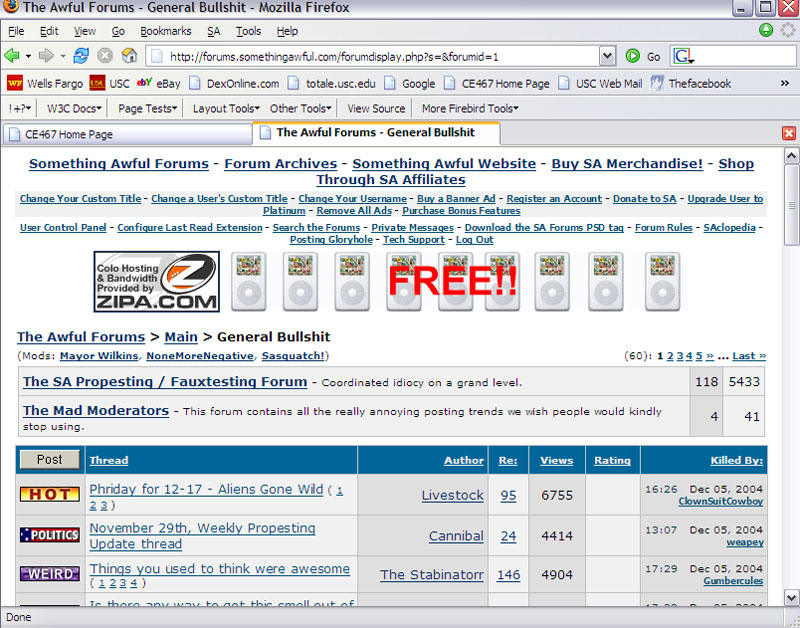Open the !+? toolbar dropdown

click(19, 109)
